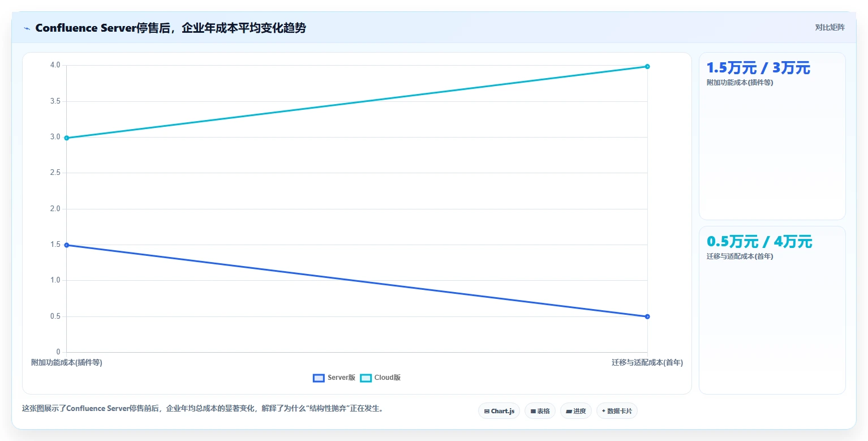Screen dimensions: 868x441
Task: Open the 对比矩阵 link in header
Action: point(830,27)
